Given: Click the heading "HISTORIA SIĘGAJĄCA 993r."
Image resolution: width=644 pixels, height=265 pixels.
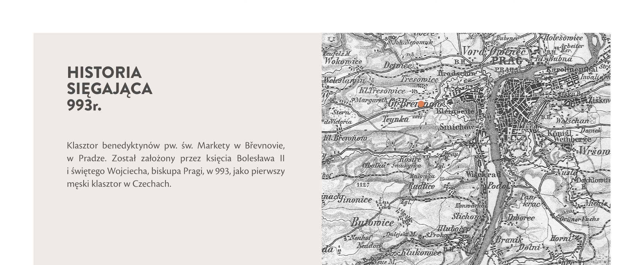Looking at the screenshot, I should (x=110, y=89).
